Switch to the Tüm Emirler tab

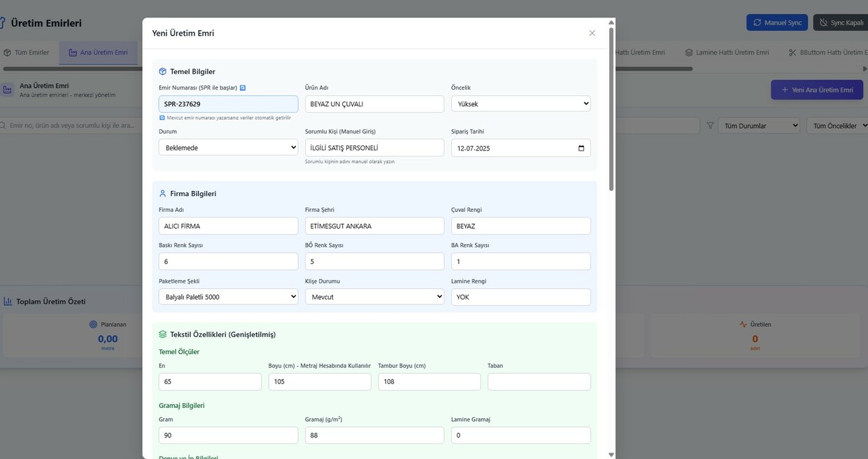[x=27, y=52]
